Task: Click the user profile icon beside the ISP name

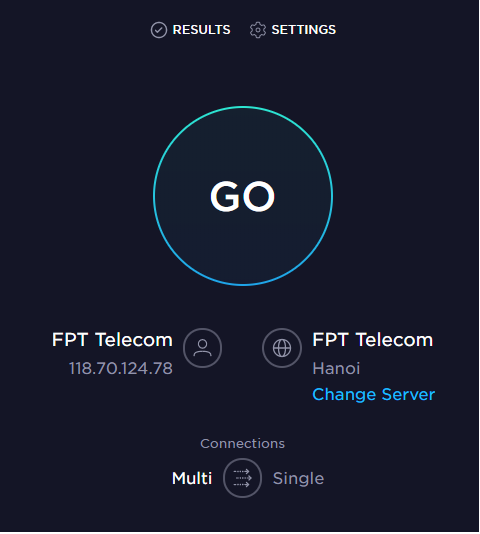Action: click(x=203, y=348)
